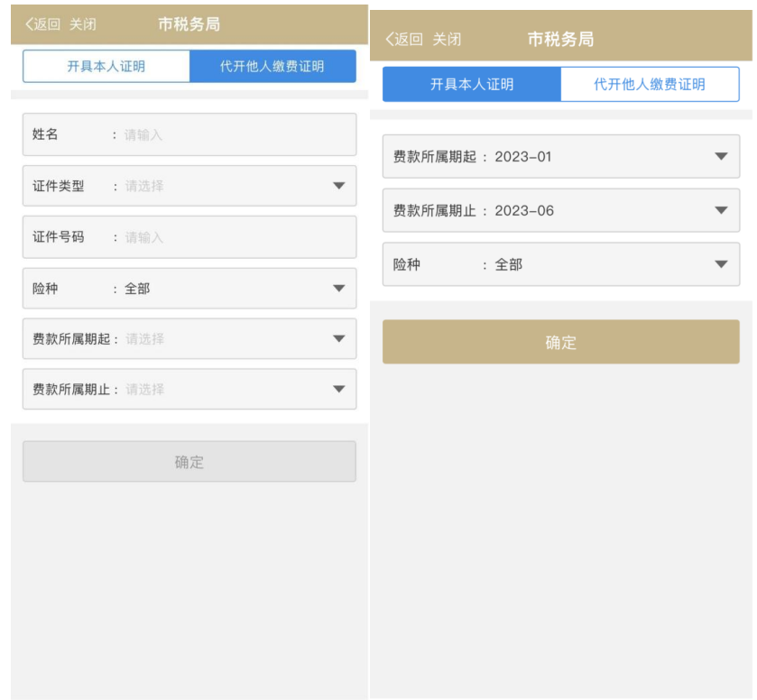Tap the 返回 back arrow on the left phone screen

(x=43, y=24)
